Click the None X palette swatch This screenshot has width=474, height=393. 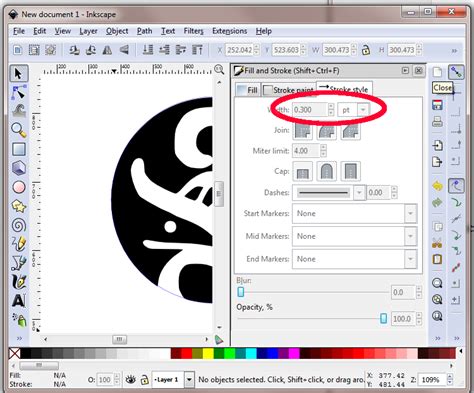[x=14, y=353]
